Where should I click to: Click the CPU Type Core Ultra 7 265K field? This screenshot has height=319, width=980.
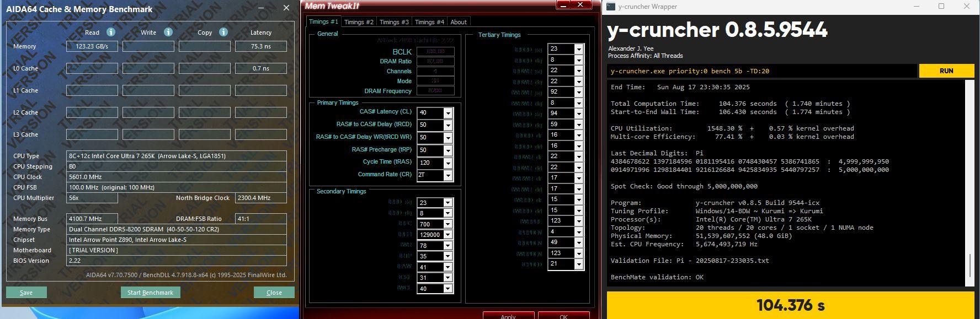177,156
